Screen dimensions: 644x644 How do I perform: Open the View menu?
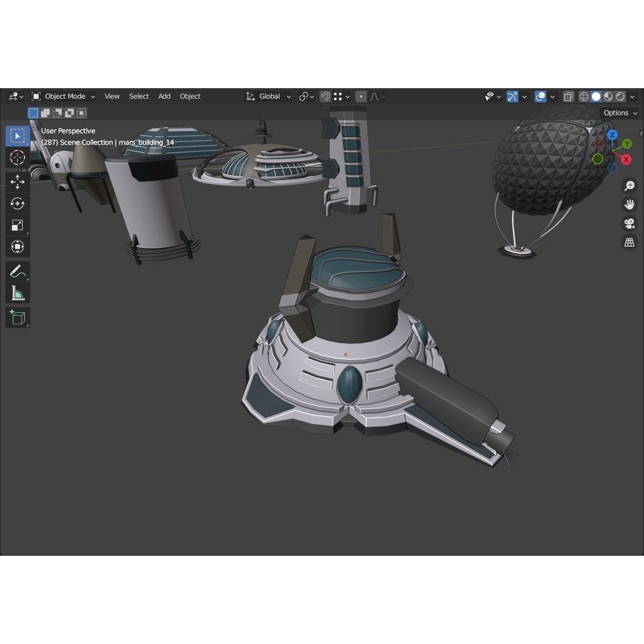click(112, 96)
